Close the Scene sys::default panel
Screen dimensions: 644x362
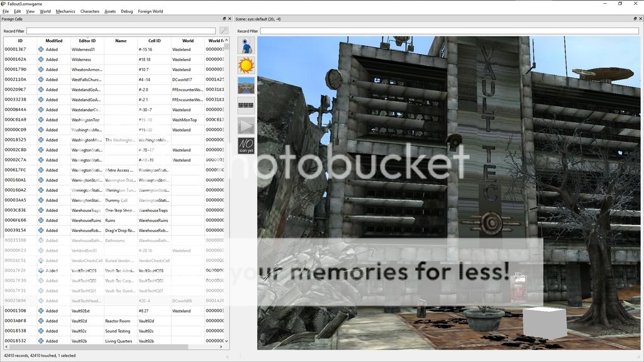pos(640,19)
